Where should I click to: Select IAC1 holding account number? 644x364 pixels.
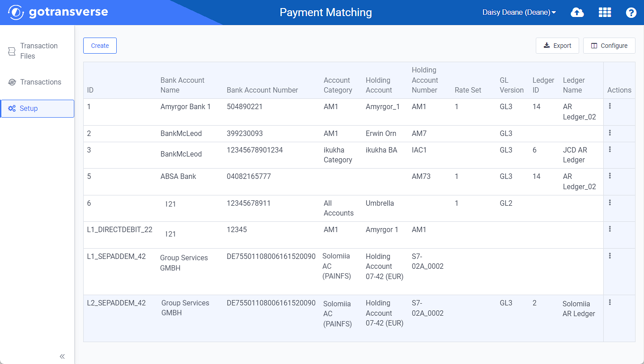419,150
